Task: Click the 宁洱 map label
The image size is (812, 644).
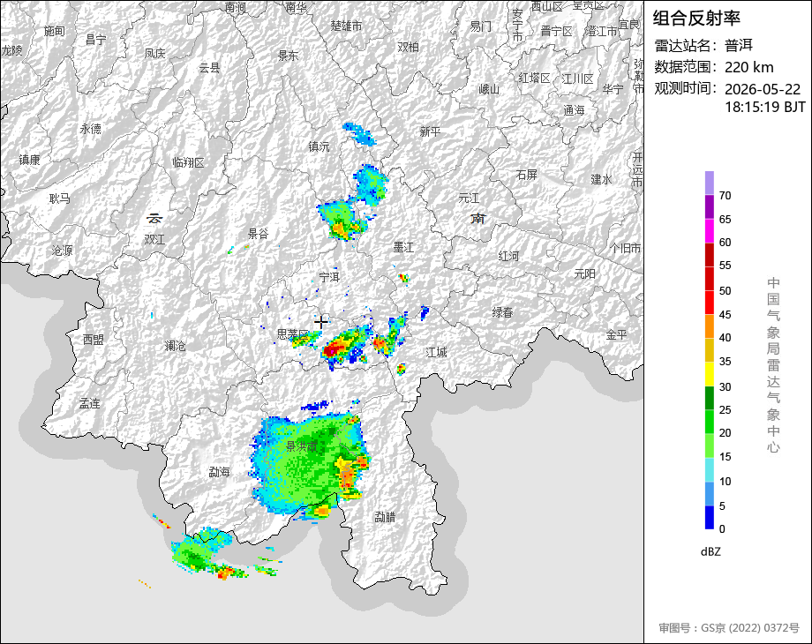Action: pyautogui.click(x=329, y=278)
